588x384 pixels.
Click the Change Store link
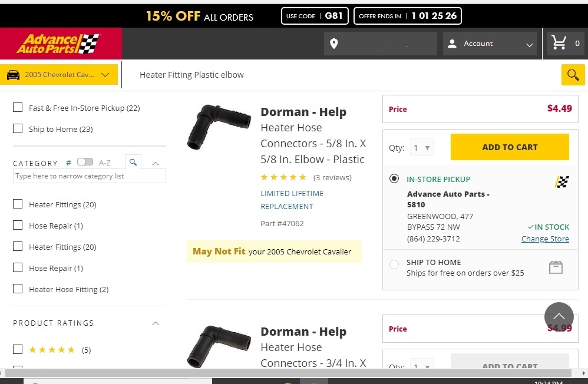click(545, 239)
